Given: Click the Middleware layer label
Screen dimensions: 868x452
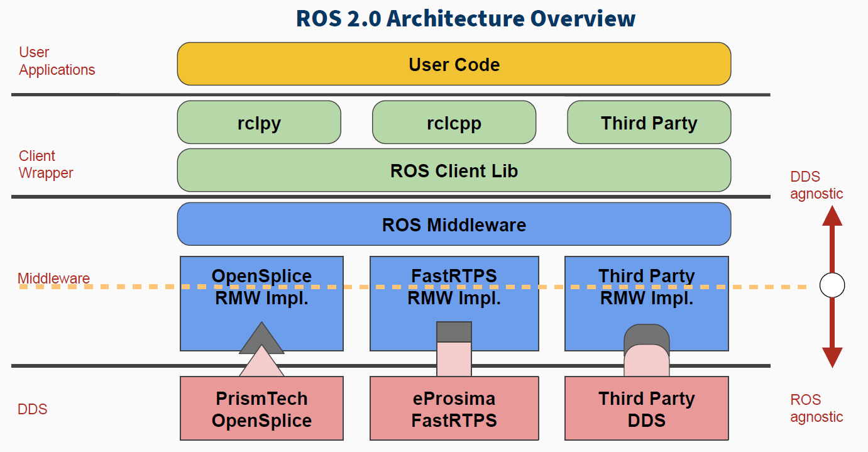Looking at the screenshot, I should [x=53, y=278].
